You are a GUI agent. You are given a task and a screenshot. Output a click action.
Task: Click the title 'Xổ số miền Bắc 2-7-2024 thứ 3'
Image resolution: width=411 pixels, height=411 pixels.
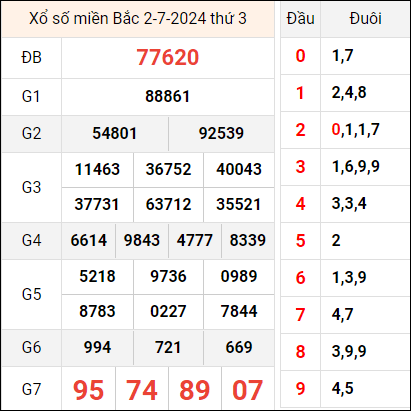[138, 18]
